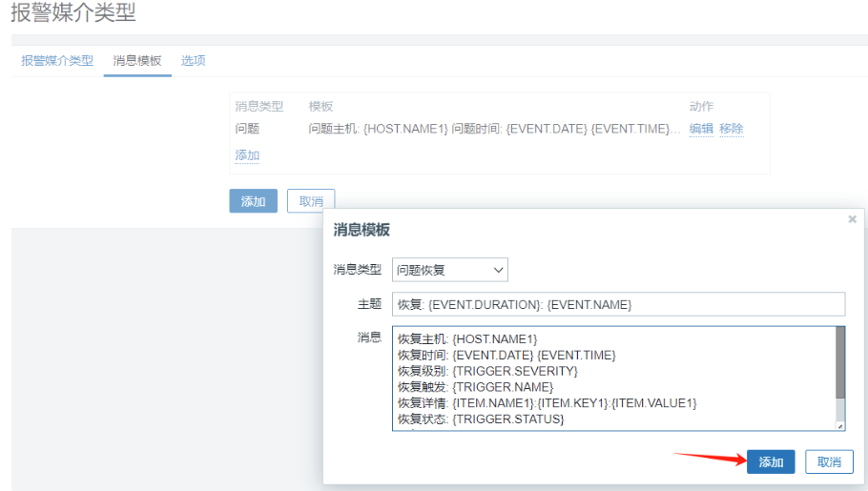Select the 消息模板 tab
The height and width of the screenshot is (491, 868).
(137, 60)
